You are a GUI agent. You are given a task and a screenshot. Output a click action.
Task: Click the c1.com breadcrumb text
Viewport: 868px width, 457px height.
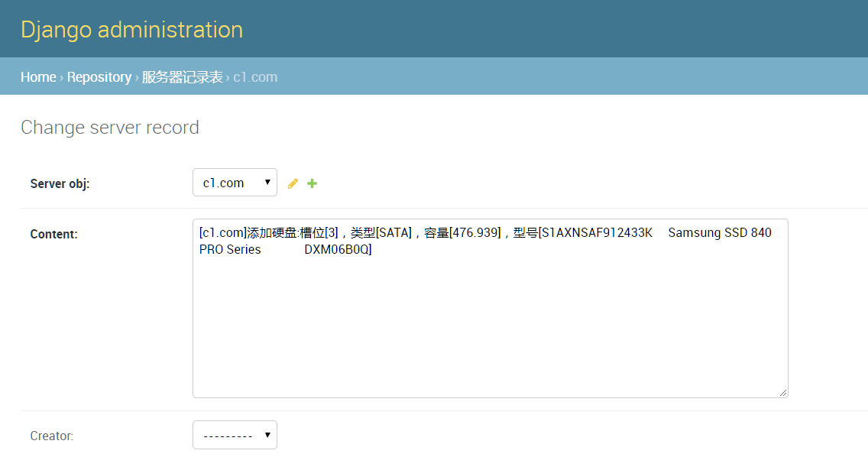tap(255, 77)
